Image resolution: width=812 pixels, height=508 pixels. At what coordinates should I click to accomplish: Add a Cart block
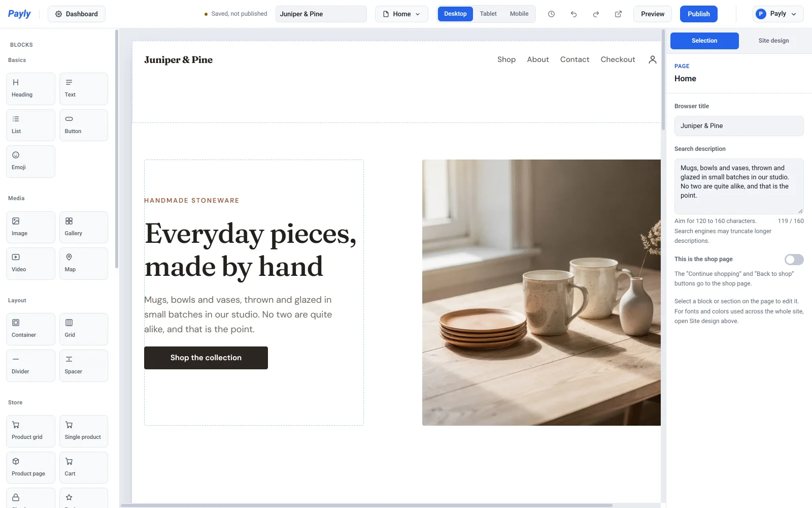[84, 467]
